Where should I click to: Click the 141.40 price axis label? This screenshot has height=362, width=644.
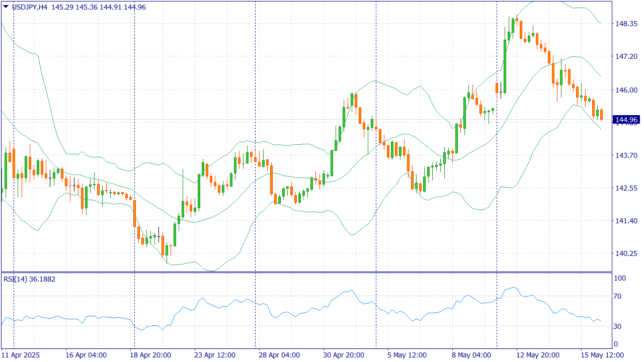coord(626,221)
